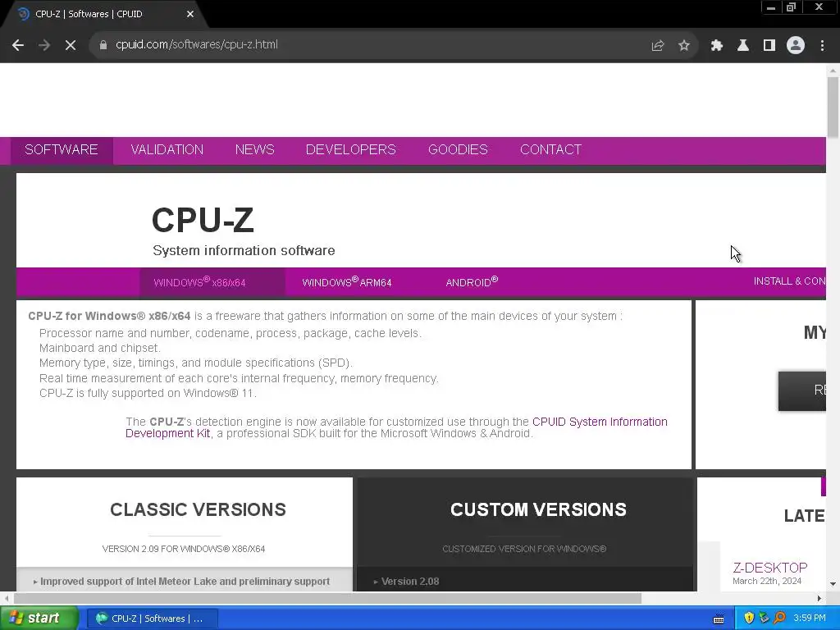840x630 pixels.
Task: Follow CPUID System Information Development Kit link
Action: (396, 427)
